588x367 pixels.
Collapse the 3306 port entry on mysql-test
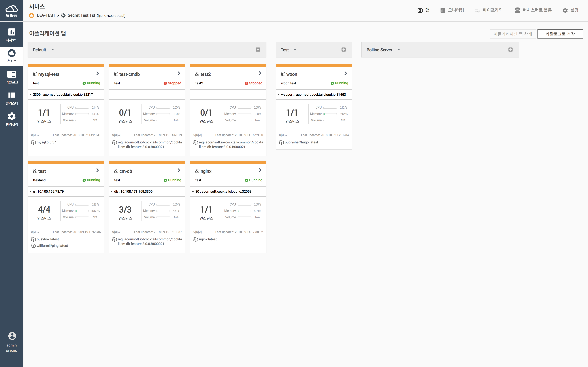point(31,95)
